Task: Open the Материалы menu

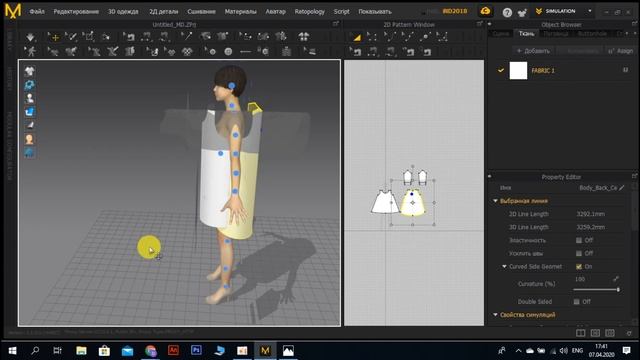Action: click(240, 11)
